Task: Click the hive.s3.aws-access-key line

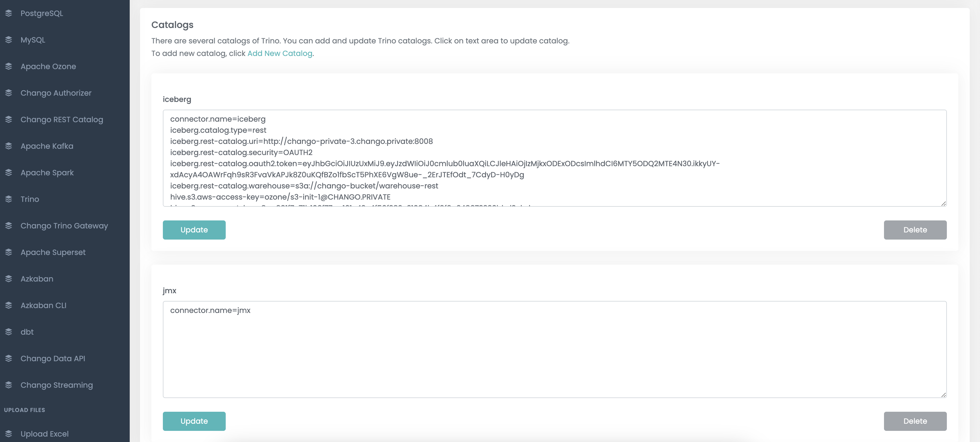Action: tap(280, 197)
